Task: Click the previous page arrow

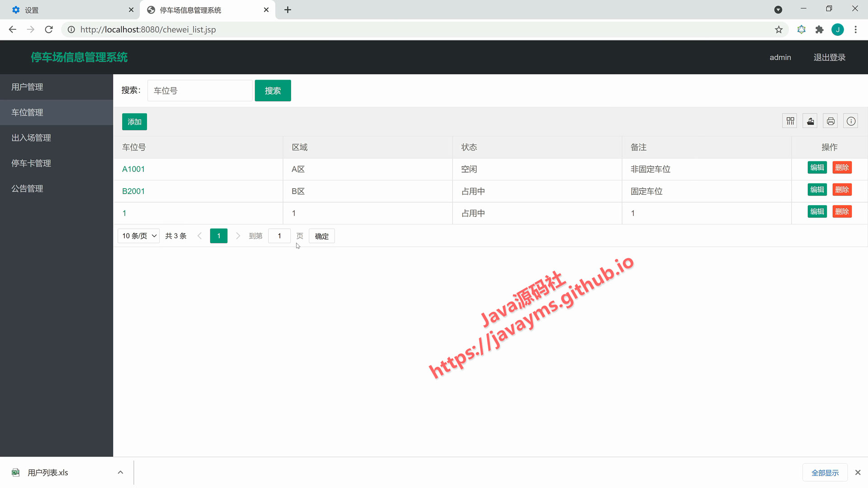Action: pyautogui.click(x=199, y=236)
